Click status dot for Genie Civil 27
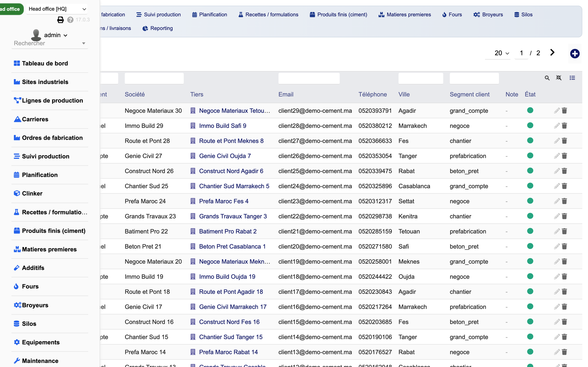Screen dimensions: 588x367 pyautogui.click(x=530, y=156)
